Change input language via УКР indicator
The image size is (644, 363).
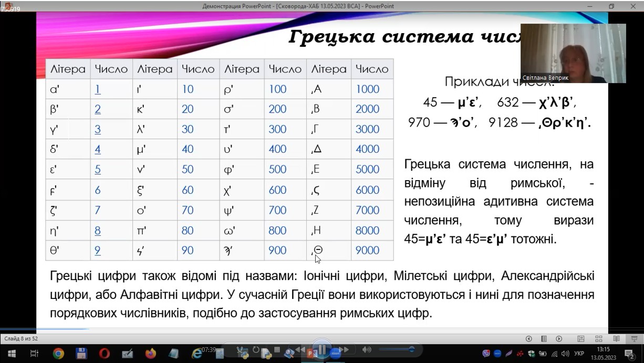tap(579, 354)
